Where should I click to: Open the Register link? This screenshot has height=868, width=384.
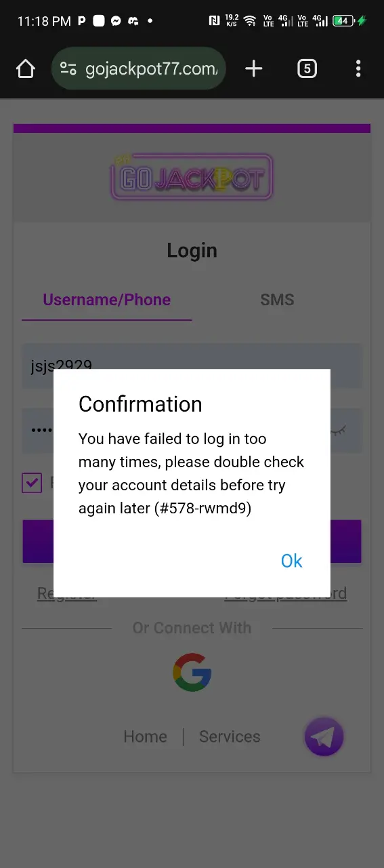pos(67,593)
